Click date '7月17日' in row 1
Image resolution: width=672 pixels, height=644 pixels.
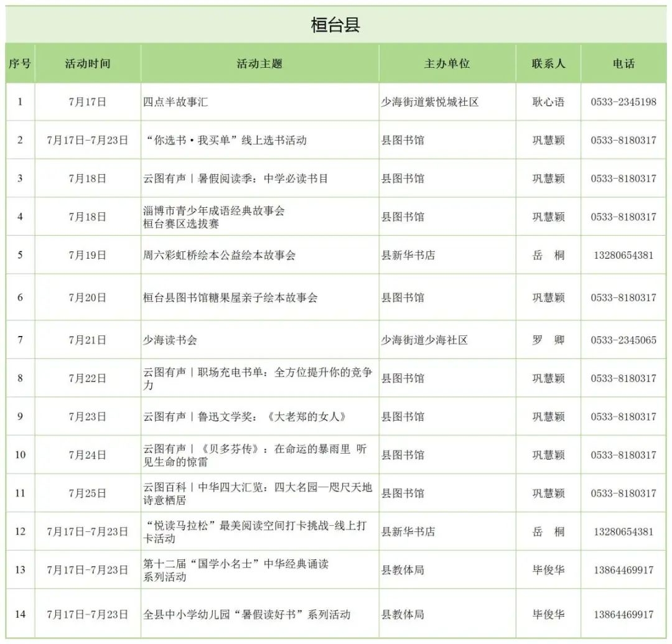pos(88,102)
